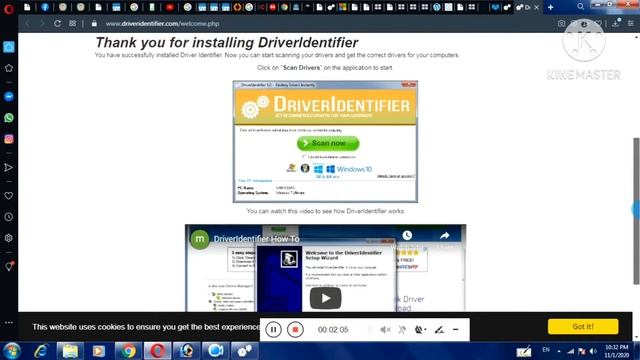Click the three-dot sidebar setup icon
The height and width of the screenshot is (360, 640).
[x=9, y=322]
